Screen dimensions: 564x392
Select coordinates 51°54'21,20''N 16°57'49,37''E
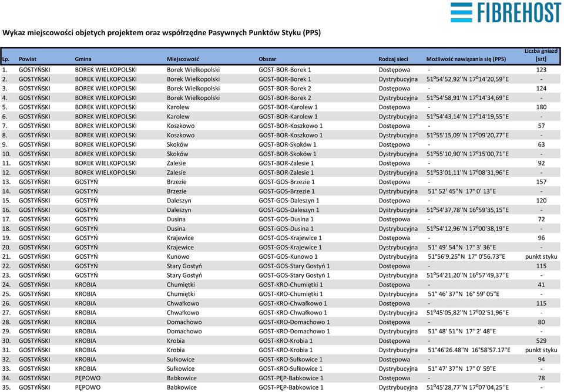tap(468, 275)
